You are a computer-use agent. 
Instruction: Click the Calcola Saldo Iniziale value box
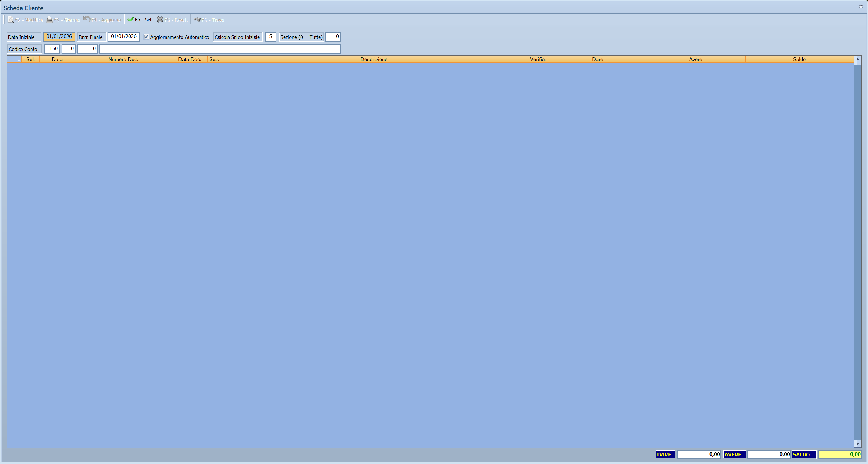(271, 37)
